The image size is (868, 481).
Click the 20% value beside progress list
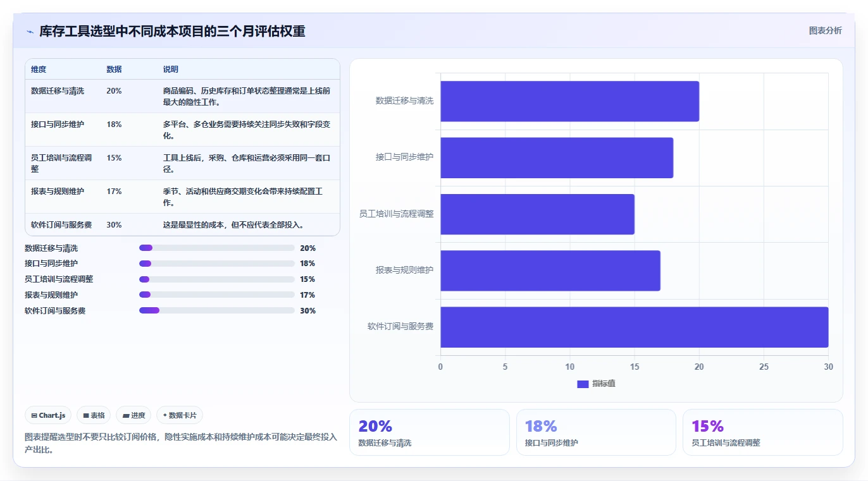(307, 248)
